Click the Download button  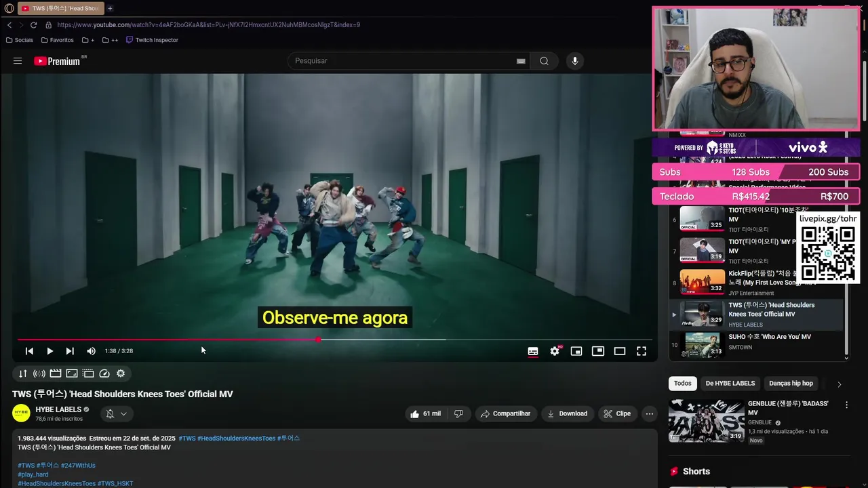(x=567, y=413)
